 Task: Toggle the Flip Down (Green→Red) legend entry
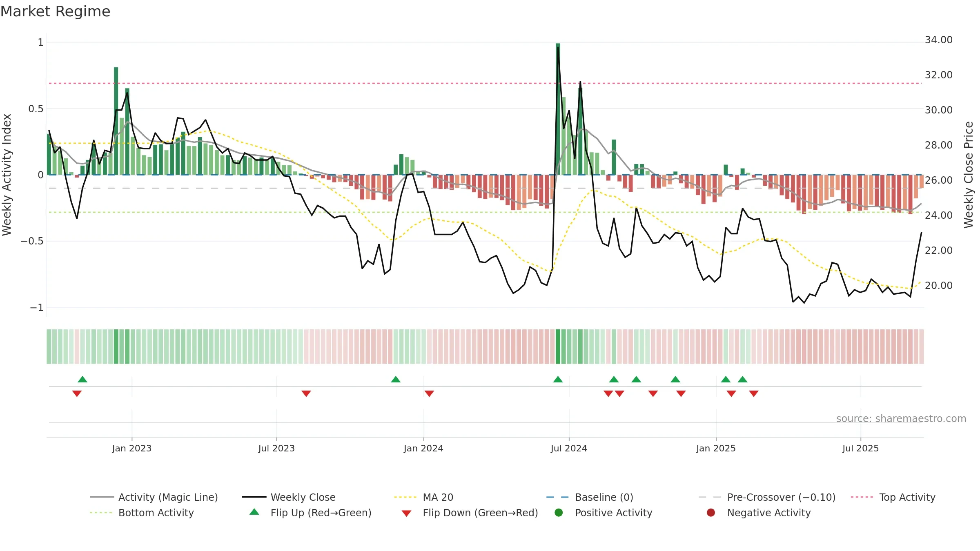click(x=470, y=513)
